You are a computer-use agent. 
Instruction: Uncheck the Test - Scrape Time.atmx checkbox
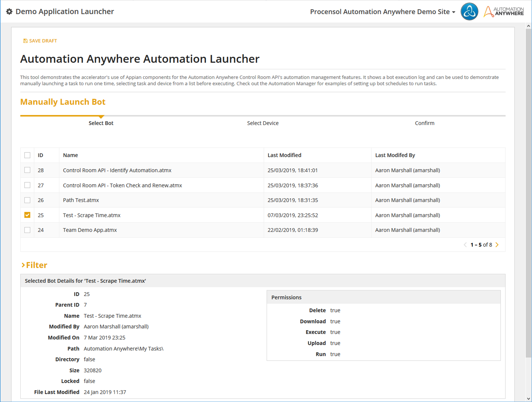27,215
